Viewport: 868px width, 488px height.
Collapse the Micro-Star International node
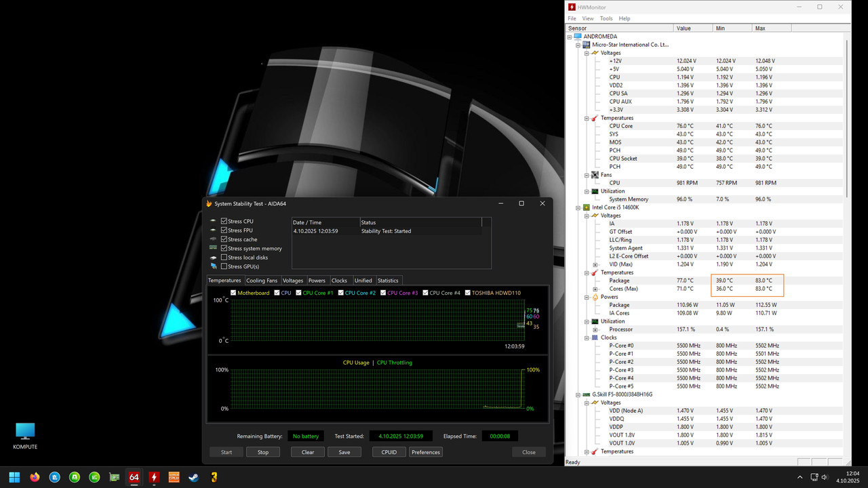coord(578,45)
